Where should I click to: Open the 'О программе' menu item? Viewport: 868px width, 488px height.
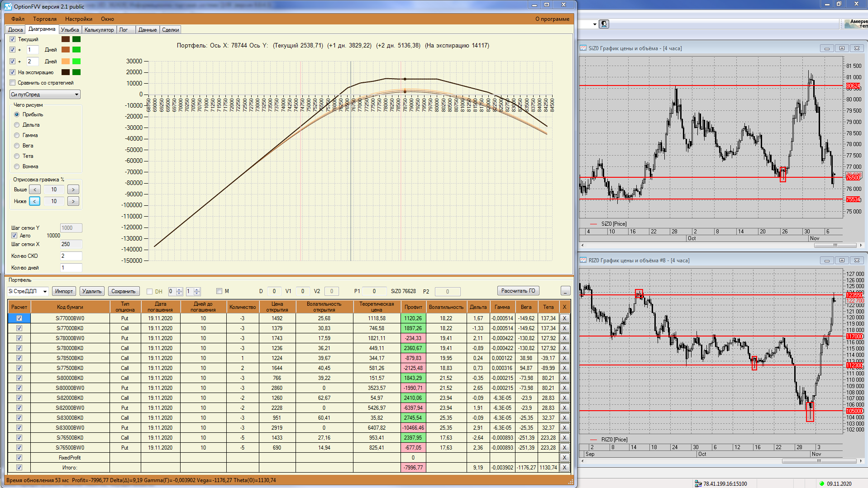pos(552,19)
